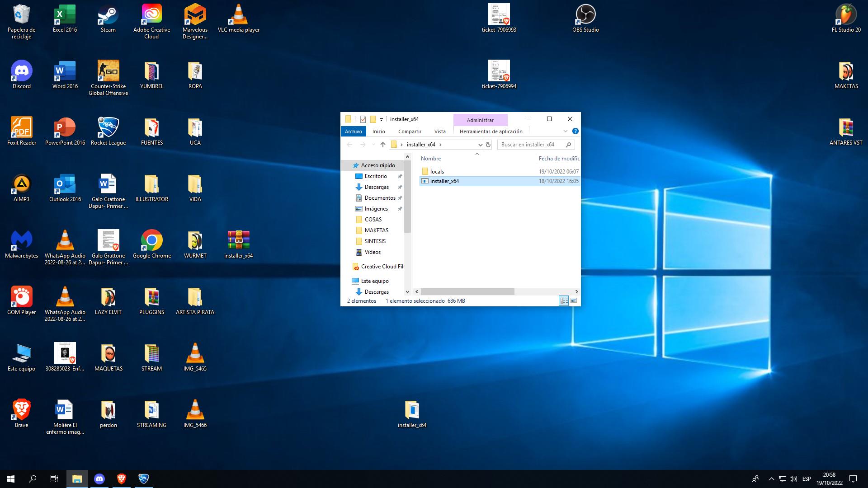Image resolution: width=868 pixels, height=488 pixels.
Task: Open Customize Quick Access Toolbar dropdown
Action: [x=381, y=119]
